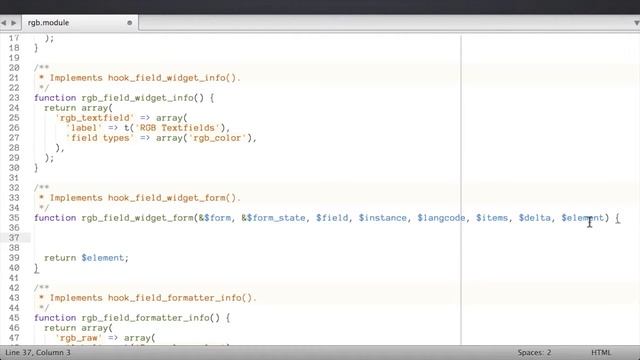Click line number 37 in the gutter
This screenshot has height=360, width=640.
tap(14, 238)
